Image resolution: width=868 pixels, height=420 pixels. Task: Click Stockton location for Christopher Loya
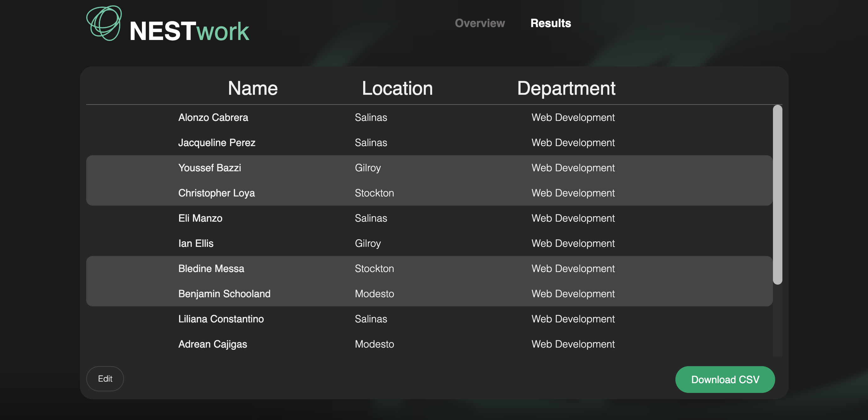374,193
